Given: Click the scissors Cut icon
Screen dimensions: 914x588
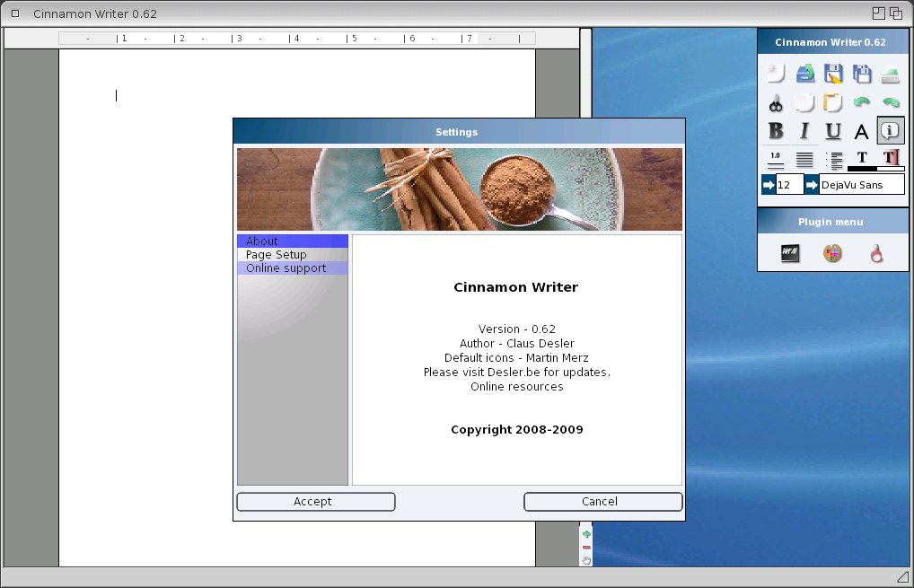Looking at the screenshot, I should tap(777, 102).
